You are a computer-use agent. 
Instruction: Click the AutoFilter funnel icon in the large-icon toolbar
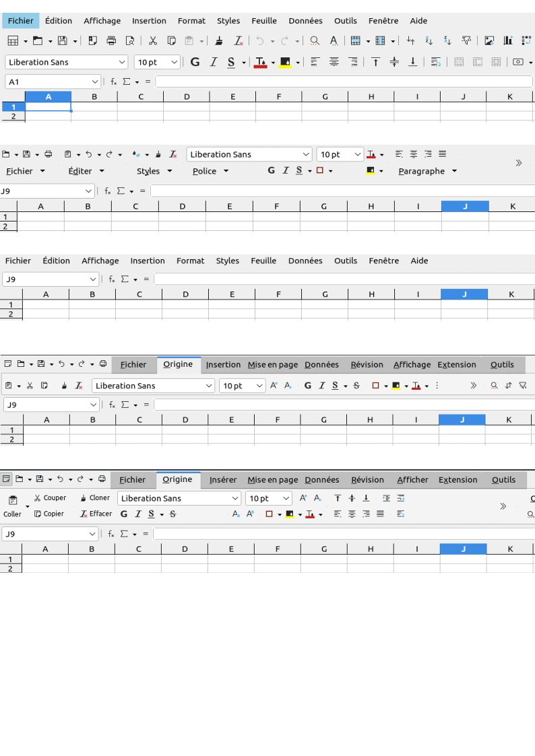pyautogui.click(x=466, y=41)
